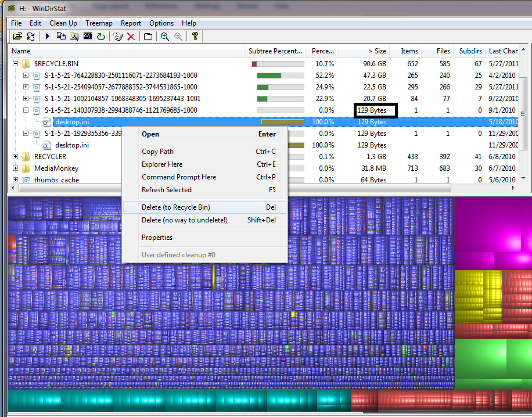532x417 pixels.
Task: Sort by the Name column header
Action: tap(126, 51)
